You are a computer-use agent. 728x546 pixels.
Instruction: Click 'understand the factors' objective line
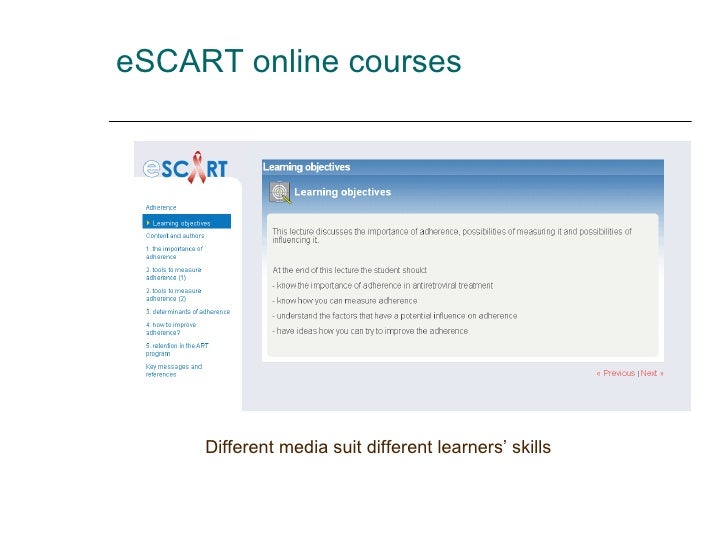395,316
